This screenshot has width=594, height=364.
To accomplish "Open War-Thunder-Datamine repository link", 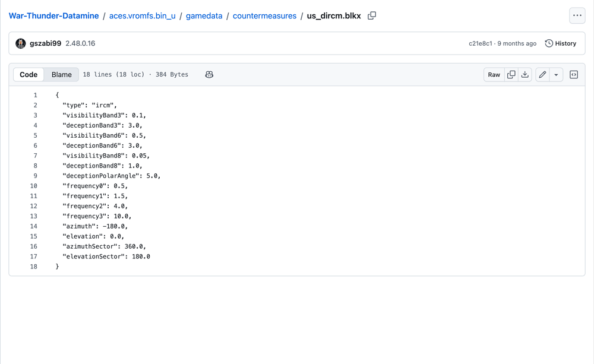I will click(x=54, y=16).
